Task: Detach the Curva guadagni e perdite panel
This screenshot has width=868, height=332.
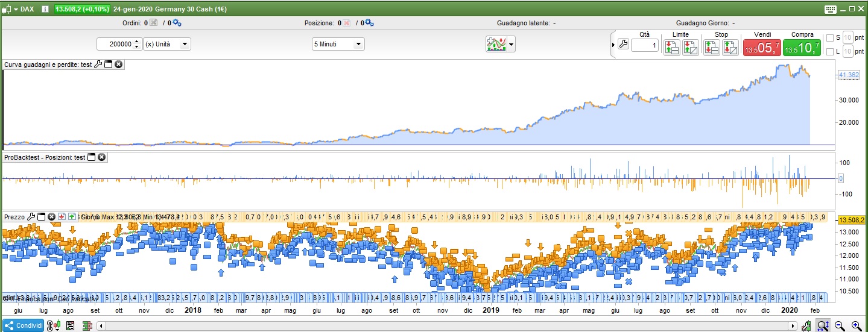Action: pyautogui.click(x=109, y=64)
